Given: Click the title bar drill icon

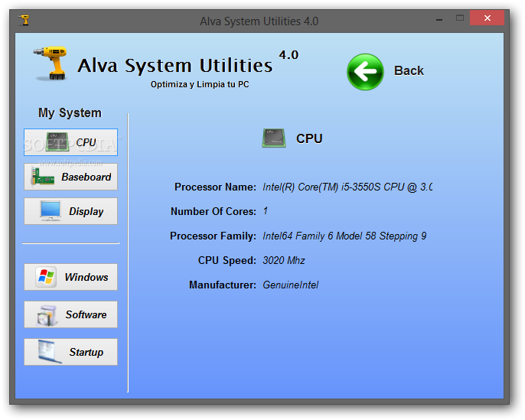Looking at the screenshot, I should [24, 21].
